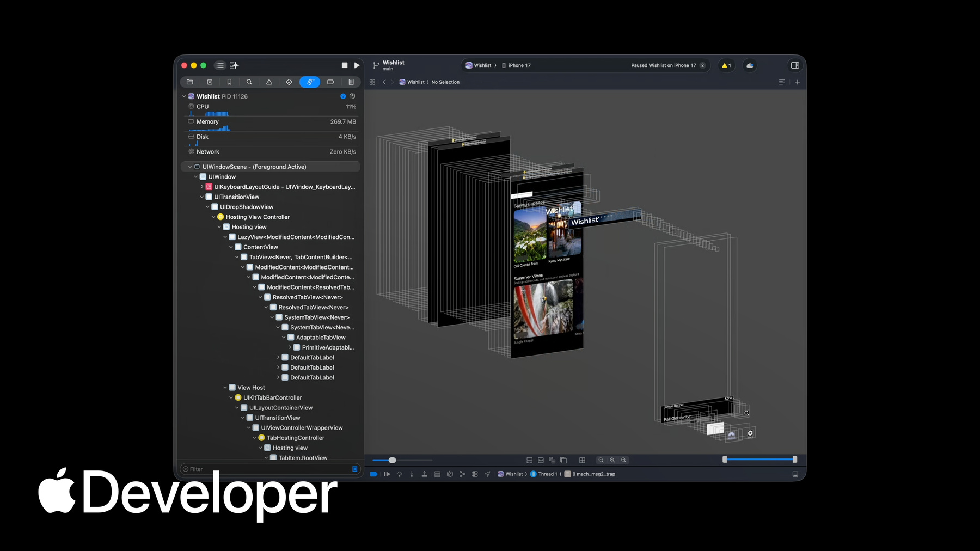Image resolution: width=980 pixels, height=551 pixels.
Task: Adjust the visible range slider right handle
Action: pyautogui.click(x=795, y=460)
